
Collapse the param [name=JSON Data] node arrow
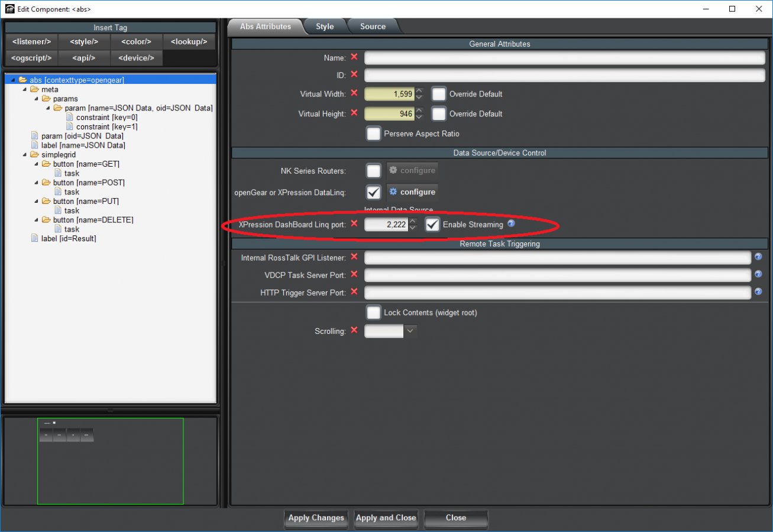48,108
